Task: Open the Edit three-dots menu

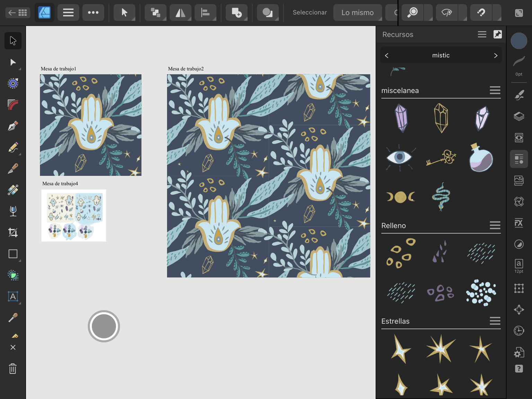Action: 93,13
